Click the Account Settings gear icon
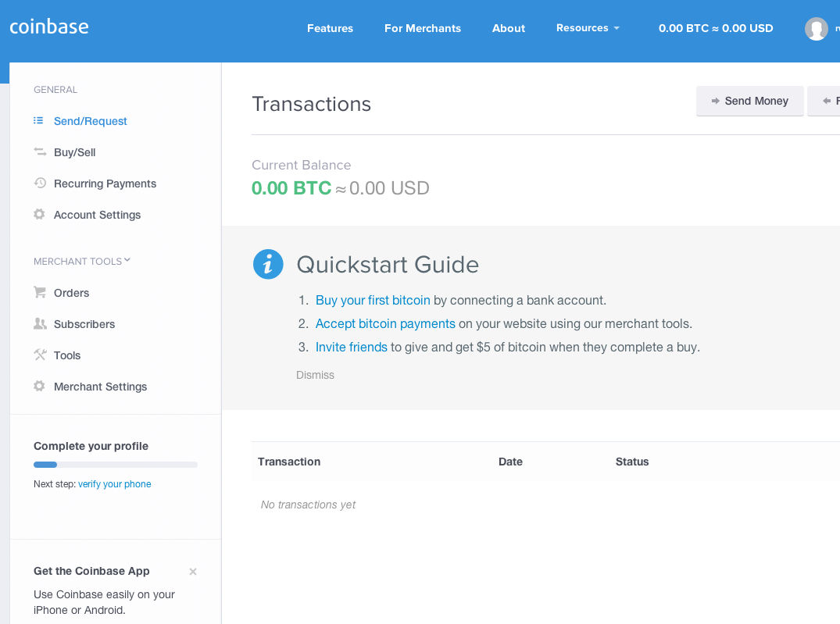The width and height of the screenshot is (840, 624). coord(39,214)
